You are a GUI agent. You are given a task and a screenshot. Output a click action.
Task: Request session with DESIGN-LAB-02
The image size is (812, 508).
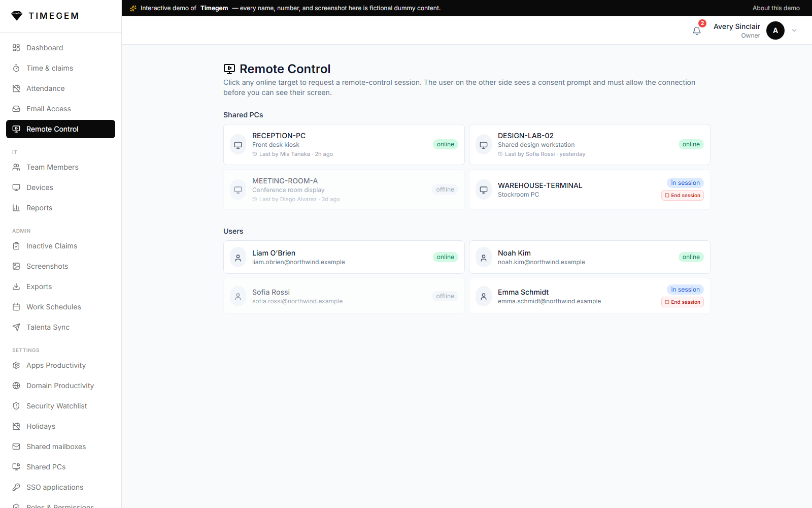coord(590,145)
